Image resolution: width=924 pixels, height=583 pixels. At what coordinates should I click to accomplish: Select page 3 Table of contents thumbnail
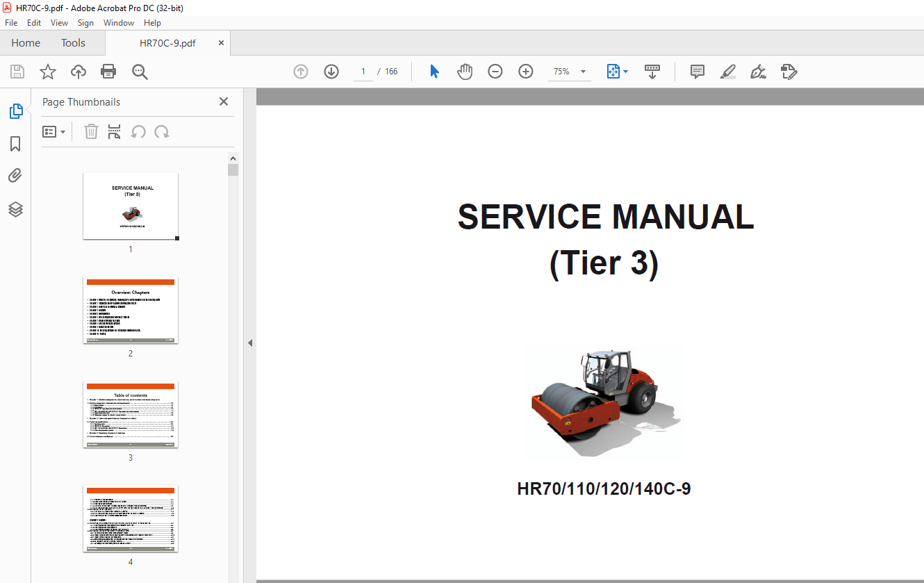131,414
